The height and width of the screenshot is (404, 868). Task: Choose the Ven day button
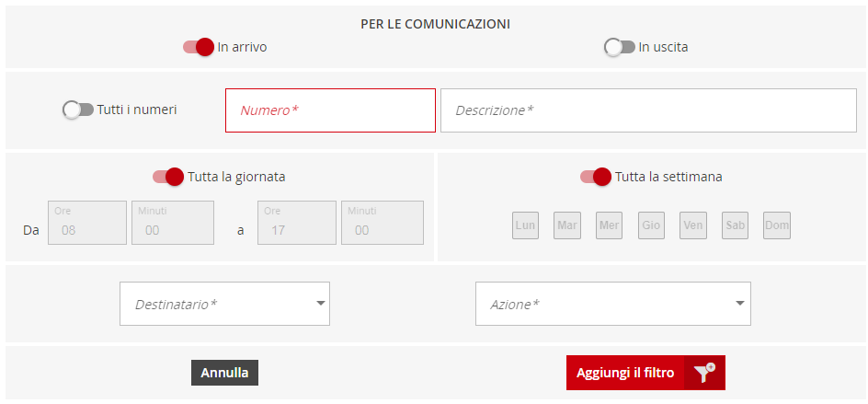(x=693, y=225)
